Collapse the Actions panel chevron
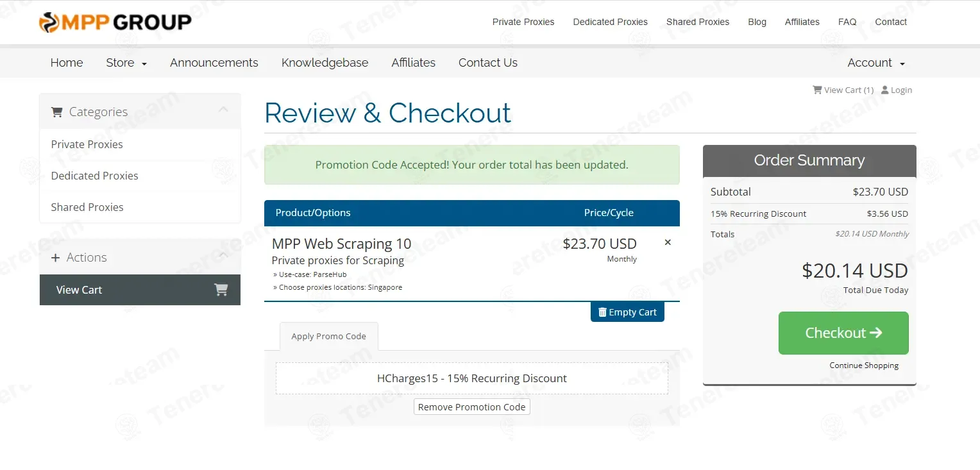This screenshot has width=980, height=470. coord(223,255)
